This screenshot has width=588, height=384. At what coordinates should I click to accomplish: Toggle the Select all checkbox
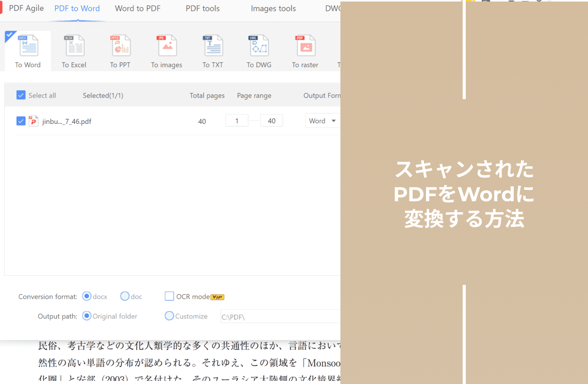(21, 95)
